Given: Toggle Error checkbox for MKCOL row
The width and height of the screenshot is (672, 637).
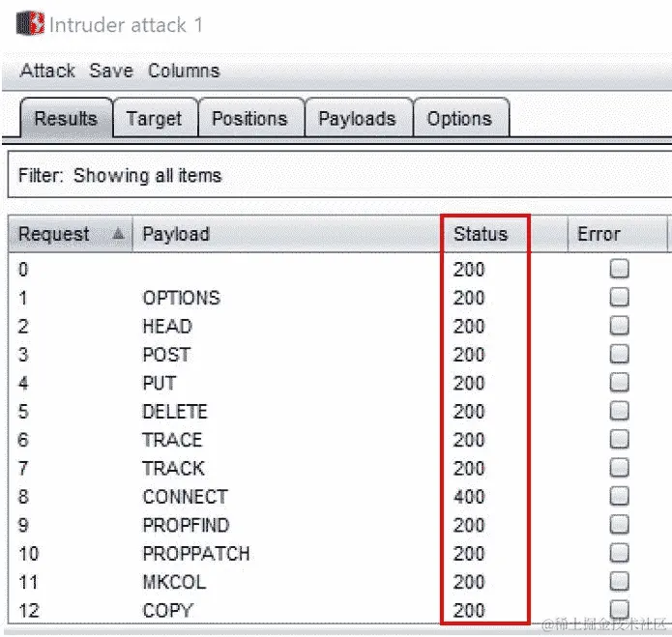Looking at the screenshot, I should click(619, 581).
